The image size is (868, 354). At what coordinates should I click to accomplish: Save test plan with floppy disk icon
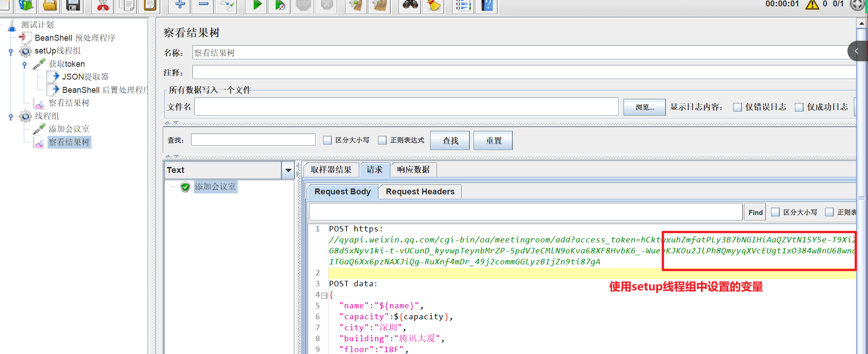pyautogui.click(x=73, y=5)
